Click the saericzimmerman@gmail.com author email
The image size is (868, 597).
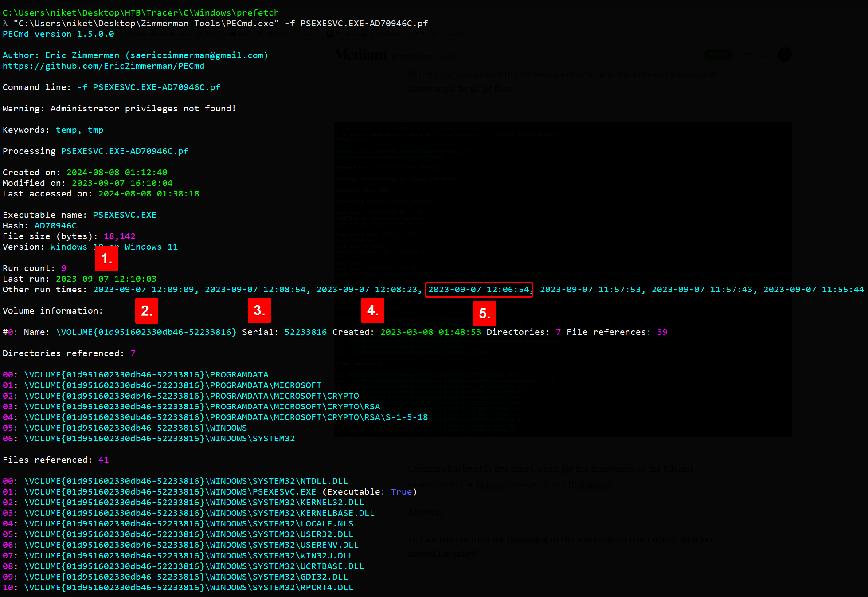coord(196,55)
